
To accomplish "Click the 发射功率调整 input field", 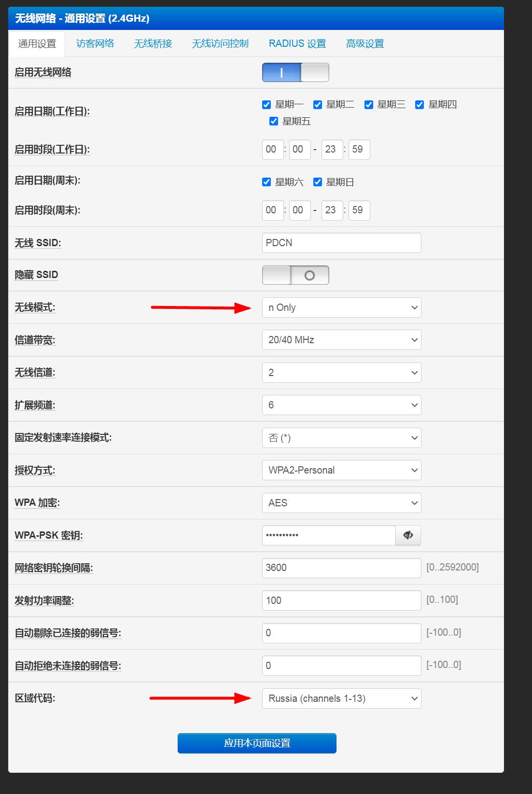I will coord(341,600).
